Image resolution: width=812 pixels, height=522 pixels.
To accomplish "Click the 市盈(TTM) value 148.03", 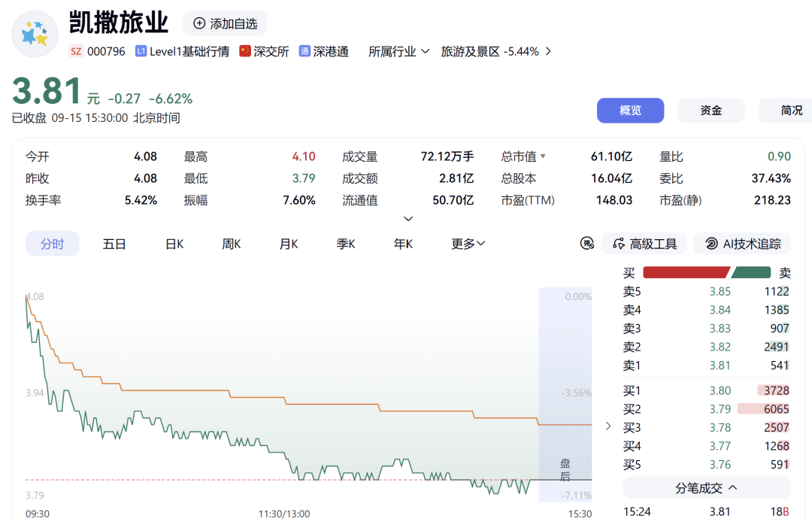I will 614,200.
